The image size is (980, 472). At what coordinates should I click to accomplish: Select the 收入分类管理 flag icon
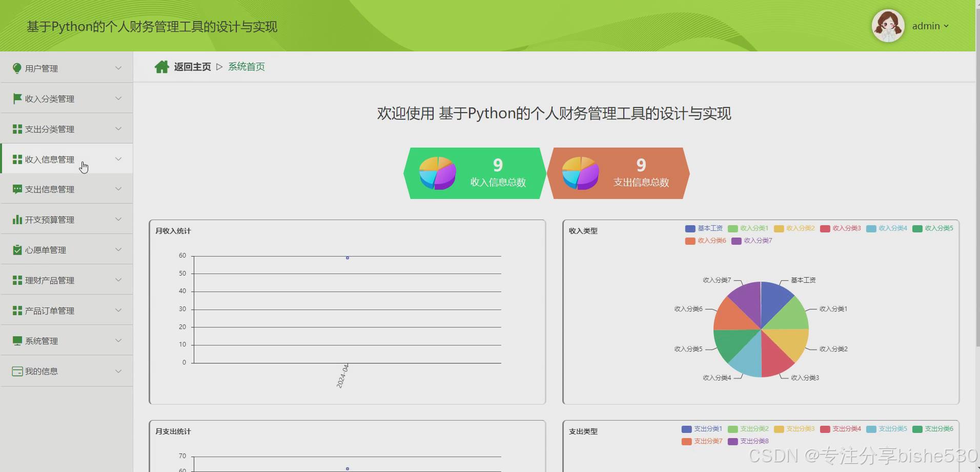coord(16,99)
